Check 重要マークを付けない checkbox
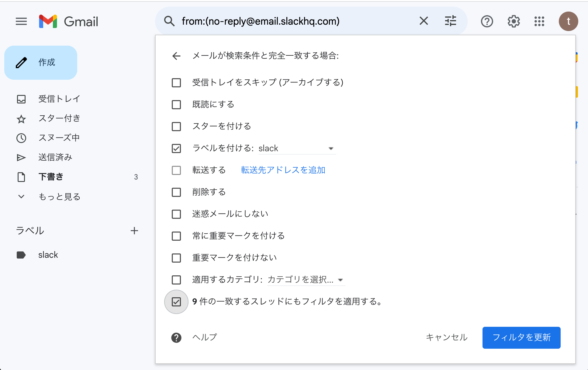The image size is (588, 370). click(176, 258)
